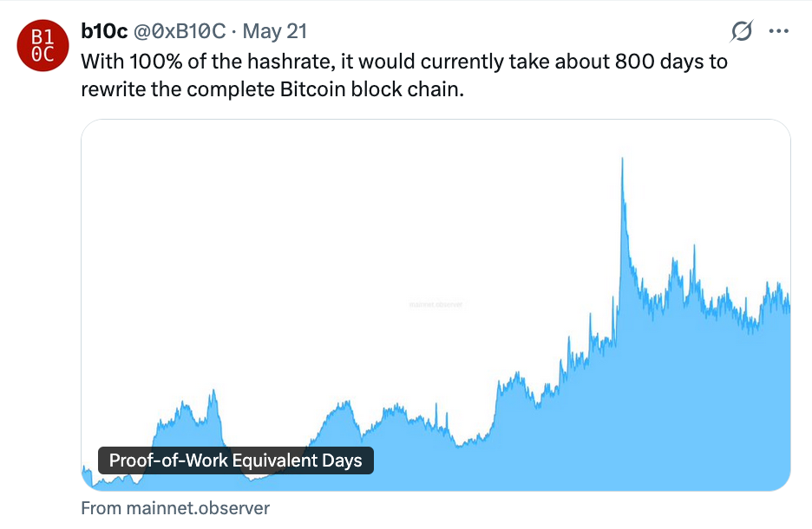The image size is (812, 529).
Task: Follow the From mainnet.observer source link
Action: (175, 508)
